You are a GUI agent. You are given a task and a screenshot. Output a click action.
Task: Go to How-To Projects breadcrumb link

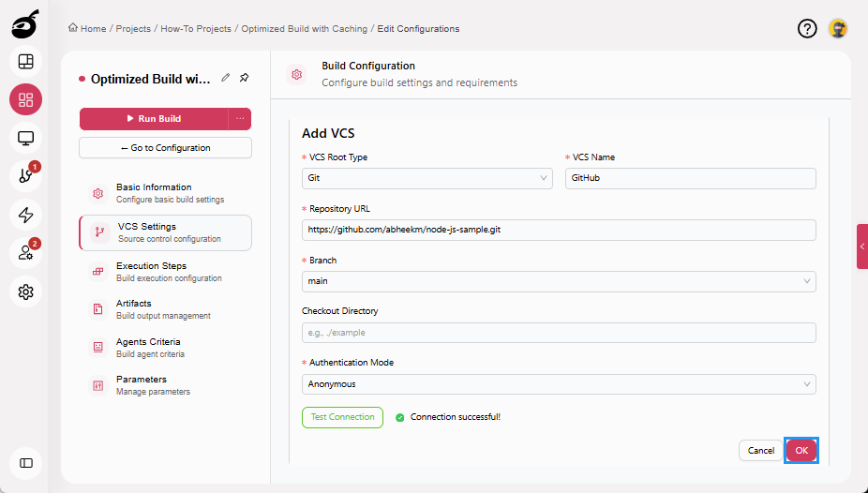[x=196, y=29]
